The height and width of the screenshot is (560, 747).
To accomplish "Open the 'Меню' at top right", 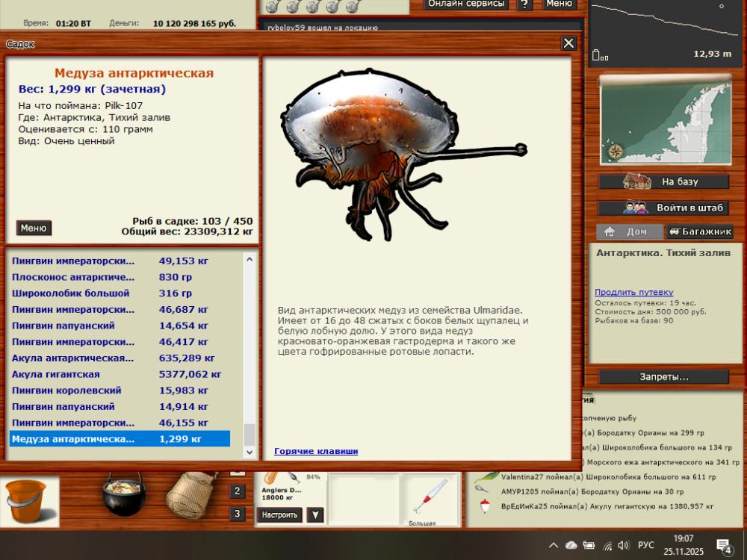I will coord(559,3).
